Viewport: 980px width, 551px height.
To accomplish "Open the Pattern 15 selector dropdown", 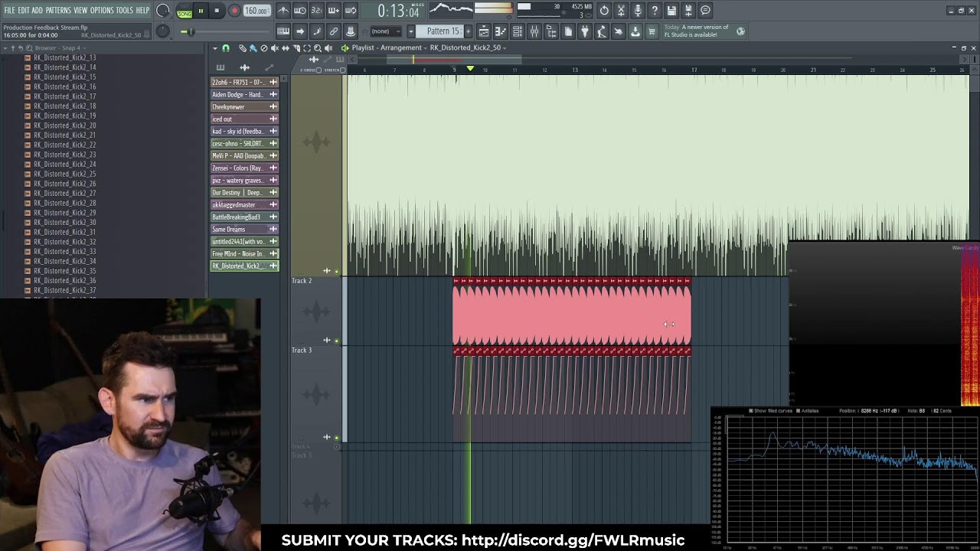I will coord(443,31).
